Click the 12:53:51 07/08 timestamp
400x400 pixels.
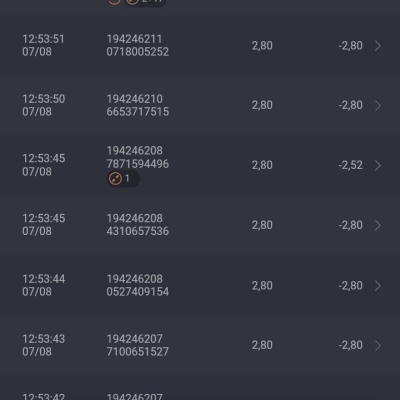tap(43, 45)
